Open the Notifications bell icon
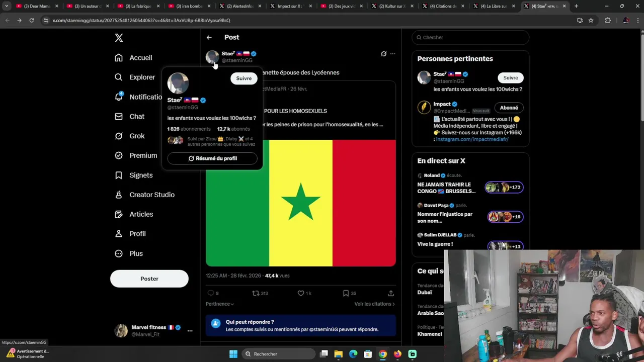 119,97
